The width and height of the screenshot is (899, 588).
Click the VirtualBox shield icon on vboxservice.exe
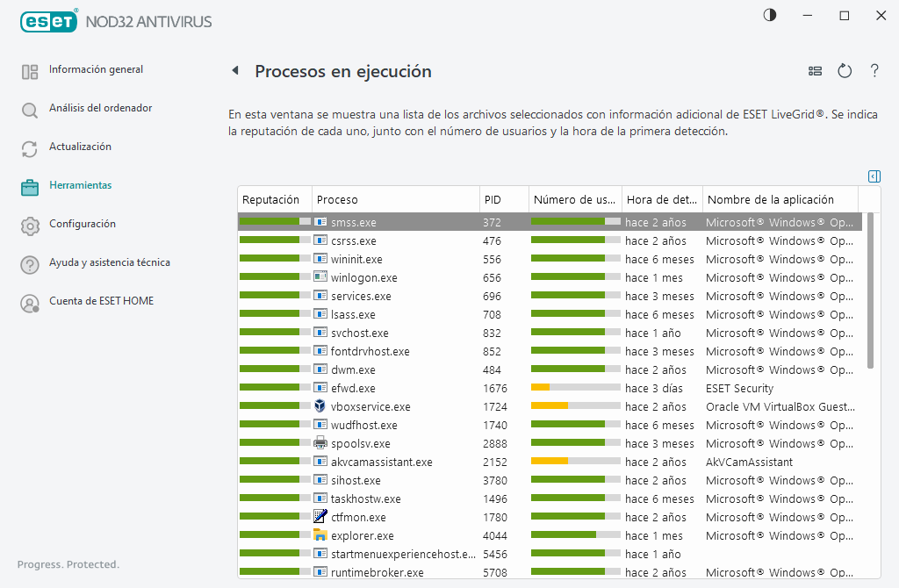[x=320, y=406]
